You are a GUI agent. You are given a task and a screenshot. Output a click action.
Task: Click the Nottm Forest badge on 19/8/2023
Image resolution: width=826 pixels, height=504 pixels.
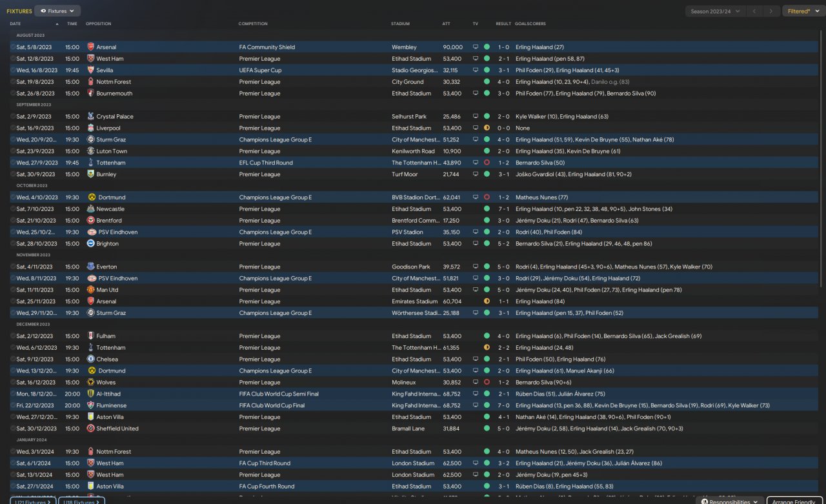pyautogui.click(x=90, y=82)
